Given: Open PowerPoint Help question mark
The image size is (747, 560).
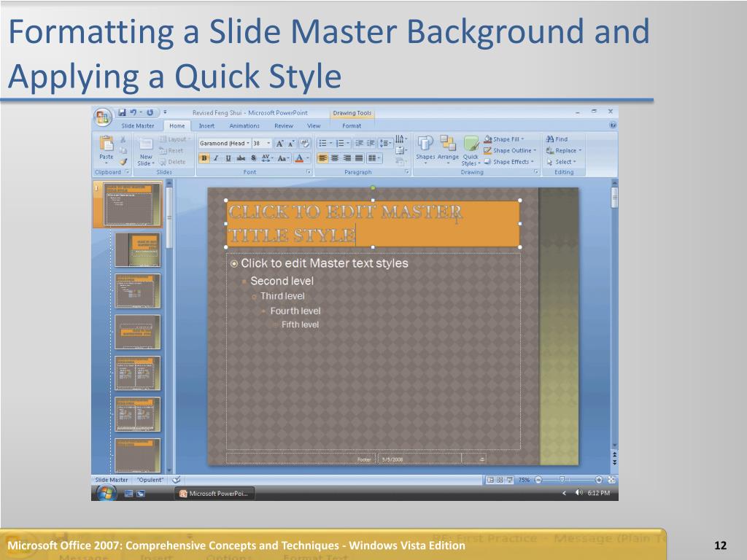Looking at the screenshot, I should tap(613, 125).
